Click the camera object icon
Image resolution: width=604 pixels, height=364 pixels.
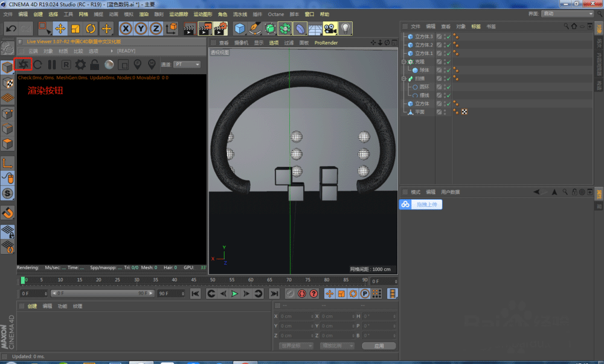pos(330,28)
